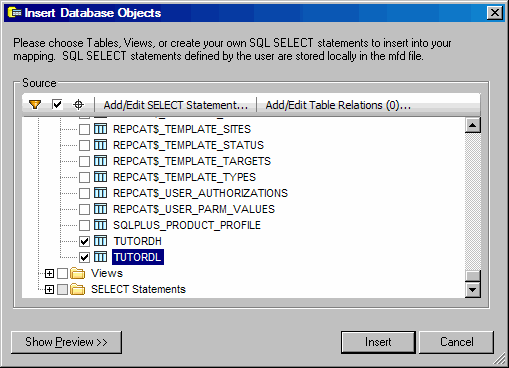The height and width of the screenshot is (368, 509).
Task: Select the REPCAT$_TEMPLATE_SITES row
Action: click(182, 129)
